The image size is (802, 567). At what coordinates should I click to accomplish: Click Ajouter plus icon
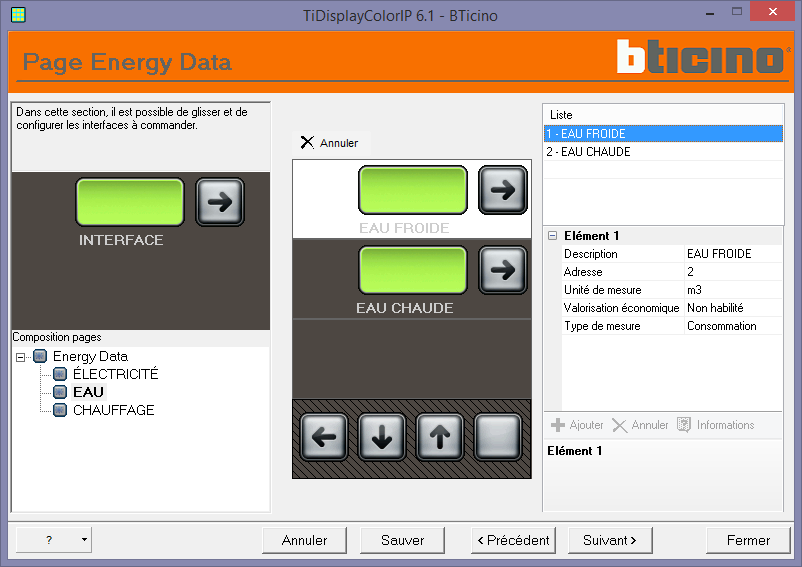[558, 425]
